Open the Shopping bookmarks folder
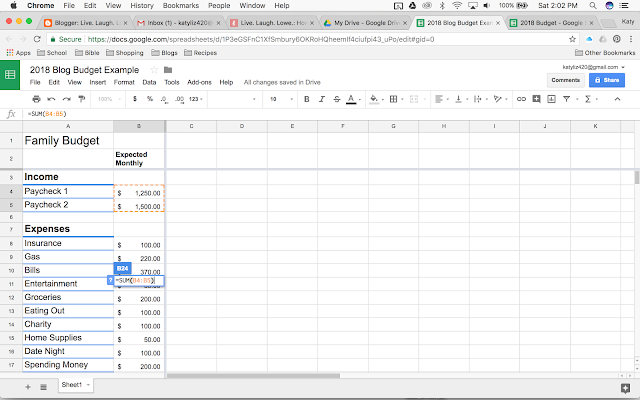The image size is (640, 400). 125,53
